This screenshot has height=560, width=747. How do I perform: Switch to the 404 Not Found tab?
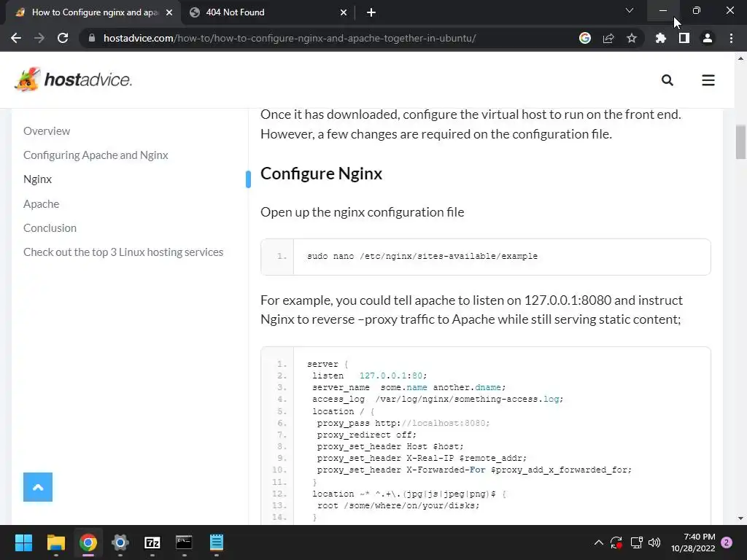(x=268, y=12)
